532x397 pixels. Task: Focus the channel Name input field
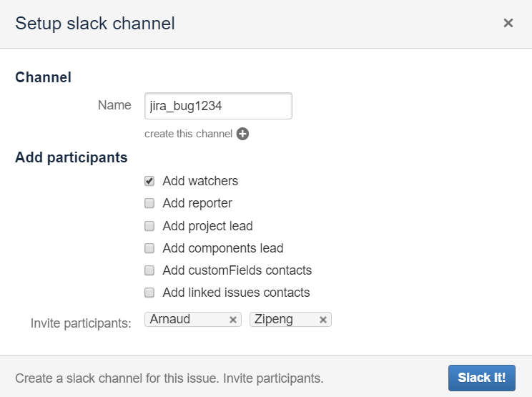[x=218, y=106]
